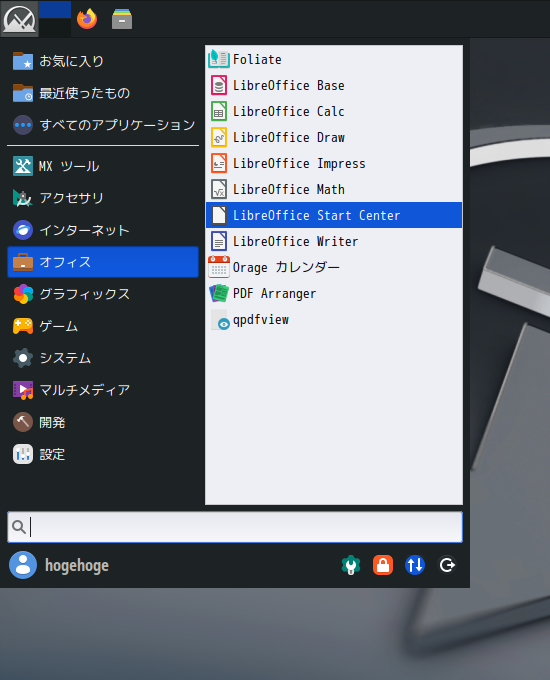550x680 pixels.
Task: Click the logout icon at bottom right
Action: [x=447, y=565]
